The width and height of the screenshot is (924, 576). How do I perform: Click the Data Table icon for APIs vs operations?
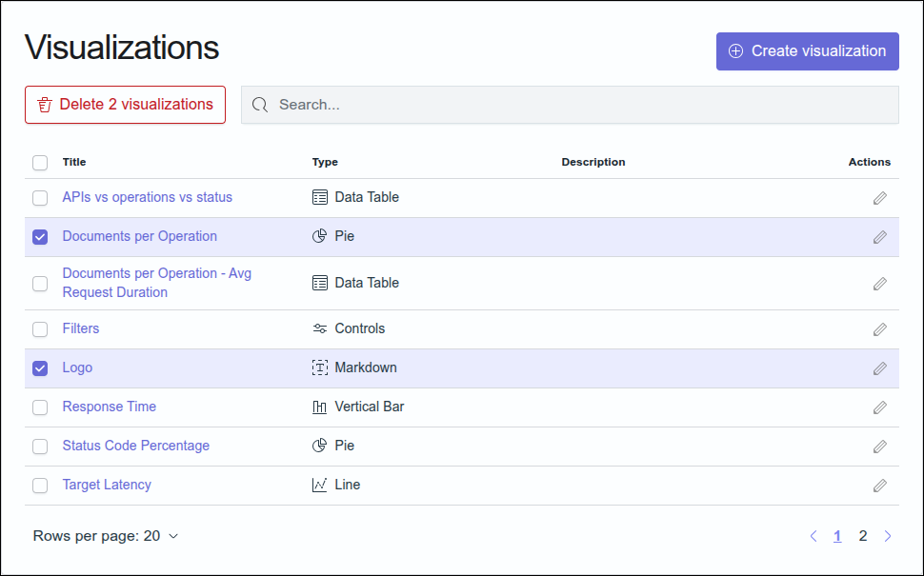320,197
